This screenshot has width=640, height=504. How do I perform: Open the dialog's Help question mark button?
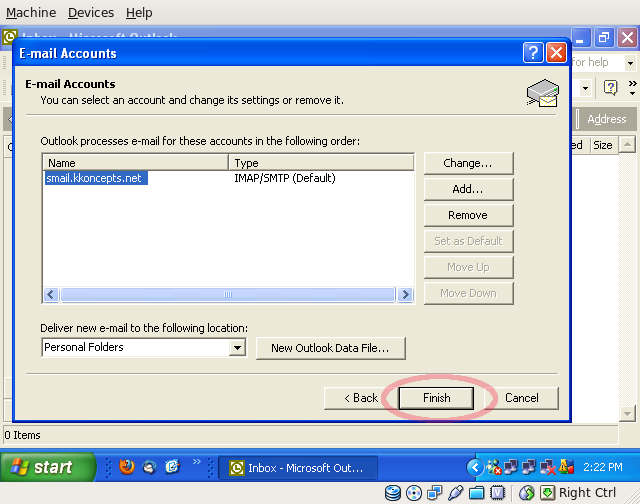tap(533, 53)
